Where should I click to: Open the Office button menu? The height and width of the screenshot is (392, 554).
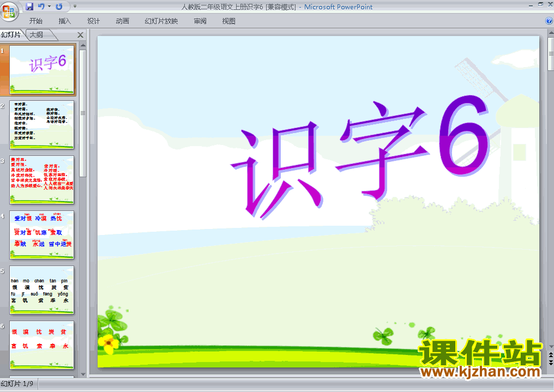click(9, 11)
